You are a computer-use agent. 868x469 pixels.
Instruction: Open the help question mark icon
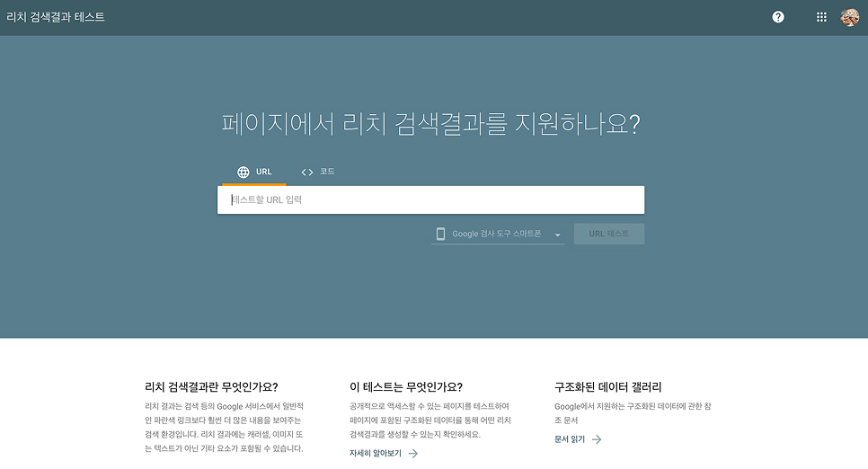[778, 17]
